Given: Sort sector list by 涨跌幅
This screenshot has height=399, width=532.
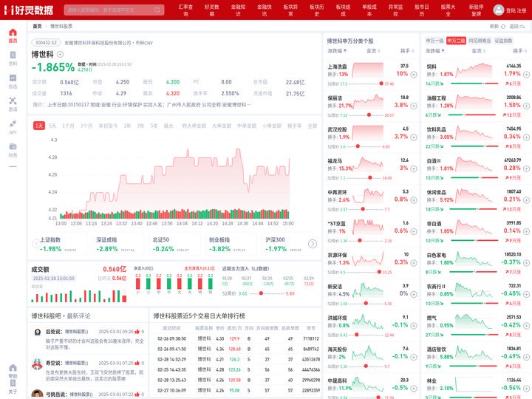Looking at the screenshot, I should [x=435, y=51].
